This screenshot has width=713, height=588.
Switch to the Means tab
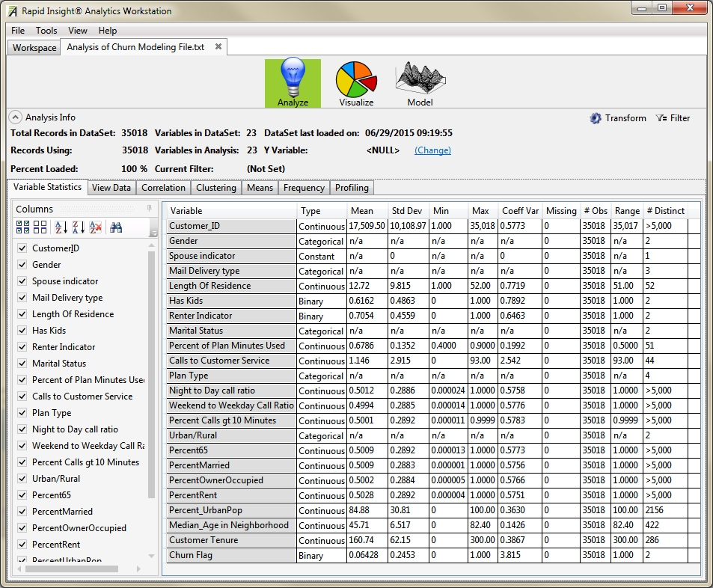click(260, 188)
